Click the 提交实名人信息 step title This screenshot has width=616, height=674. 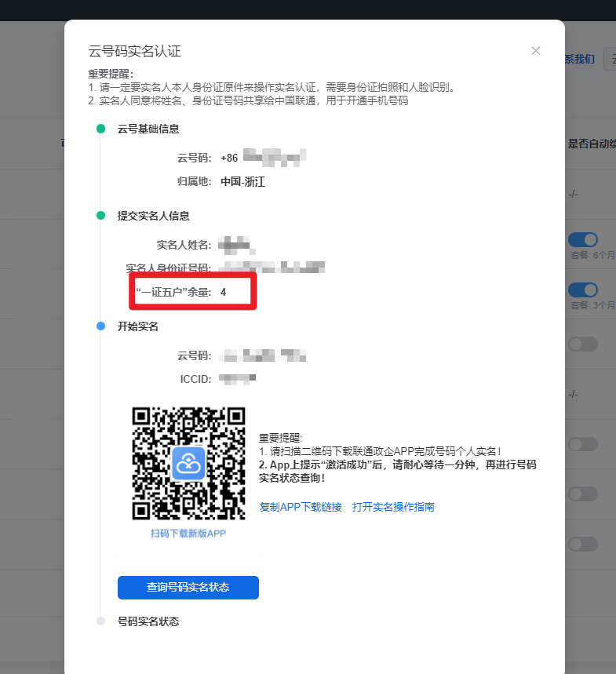(x=154, y=216)
